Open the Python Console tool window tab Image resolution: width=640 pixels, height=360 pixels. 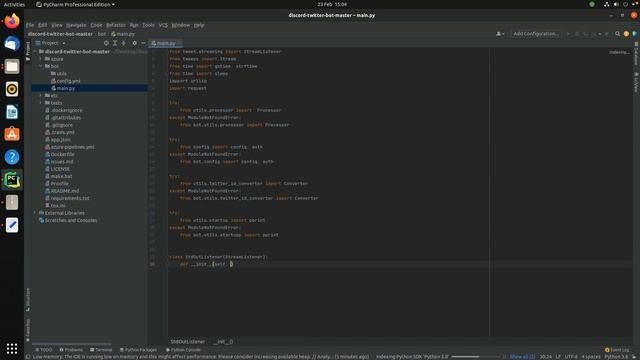[183, 350]
